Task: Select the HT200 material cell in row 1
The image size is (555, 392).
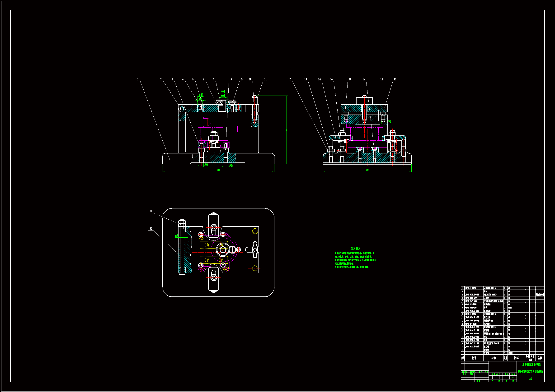Action: coord(510,353)
